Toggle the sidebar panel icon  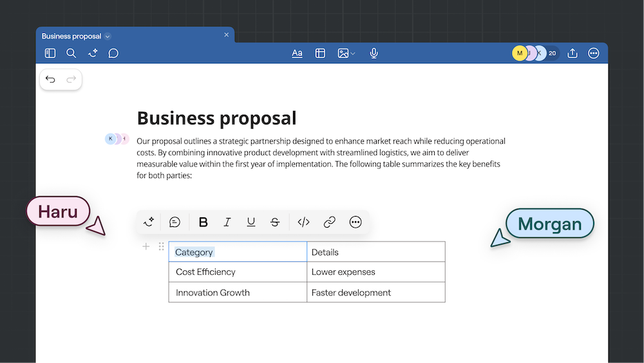pyautogui.click(x=50, y=54)
